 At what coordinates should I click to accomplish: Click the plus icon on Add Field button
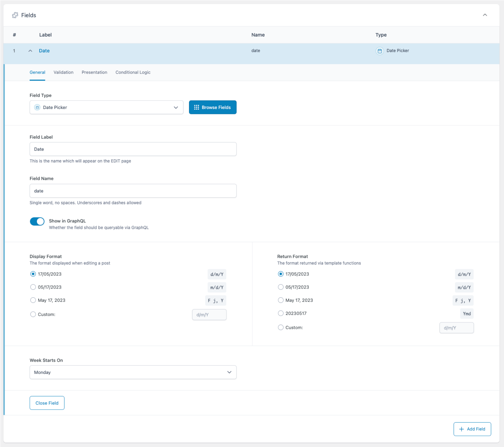pyautogui.click(x=461, y=429)
